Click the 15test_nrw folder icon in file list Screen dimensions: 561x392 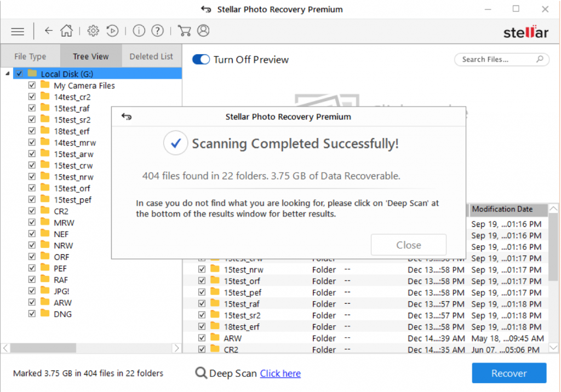[215, 269]
